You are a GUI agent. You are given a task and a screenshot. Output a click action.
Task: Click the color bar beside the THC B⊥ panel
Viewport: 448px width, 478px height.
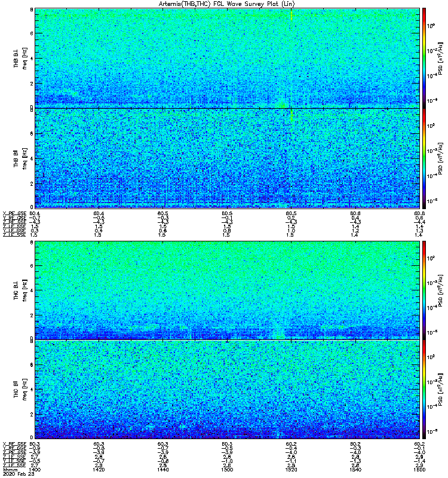424,290
